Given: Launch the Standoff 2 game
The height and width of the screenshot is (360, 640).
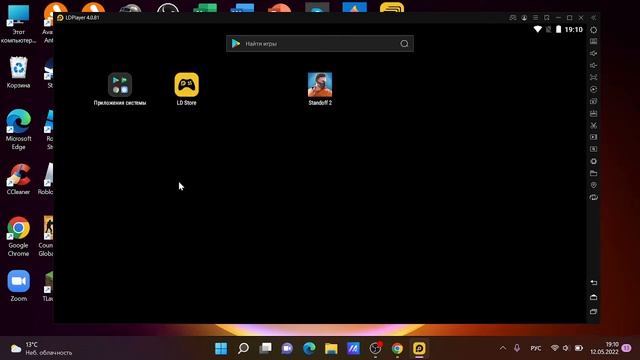Looking at the screenshot, I should pyautogui.click(x=320, y=89).
